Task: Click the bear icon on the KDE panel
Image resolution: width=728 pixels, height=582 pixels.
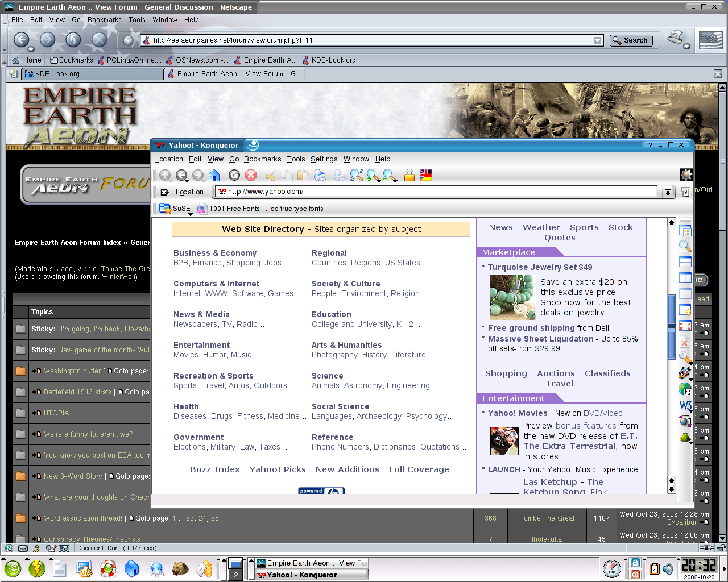Action: pos(180,568)
